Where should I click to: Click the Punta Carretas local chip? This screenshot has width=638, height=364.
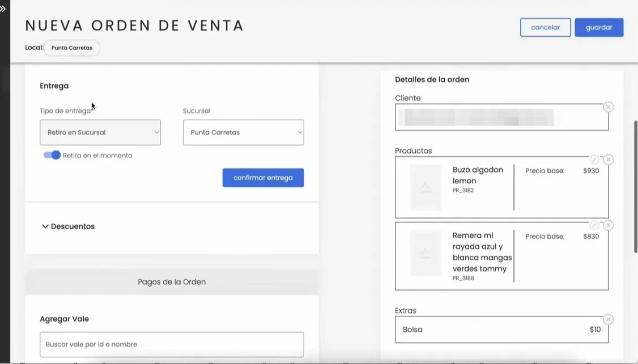(x=71, y=48)
